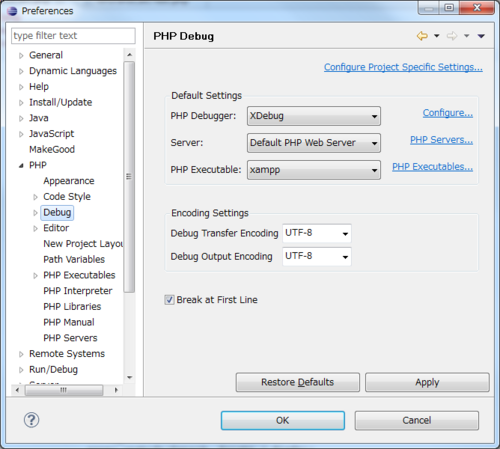Expand the Code Style node arrow
This screenshot has width=500, height=449.
pyautogui.click(x=35, y=197)
